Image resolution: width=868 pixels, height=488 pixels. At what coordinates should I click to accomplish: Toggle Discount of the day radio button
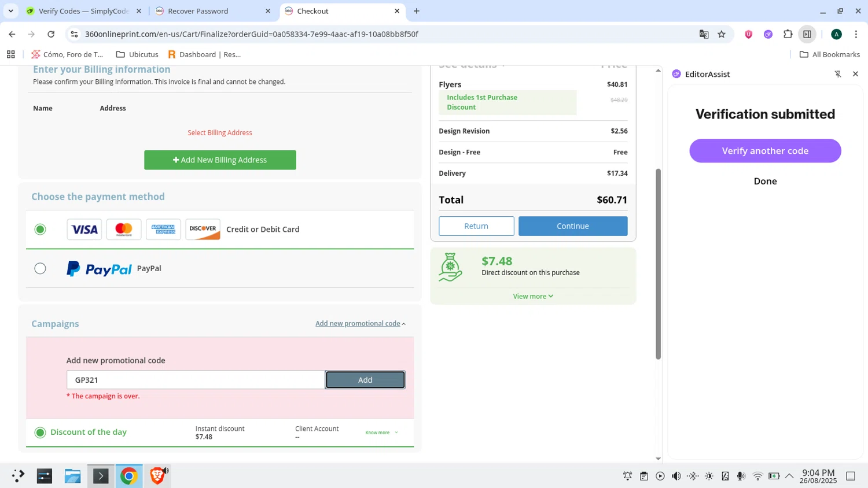click(x=40, y=432)
